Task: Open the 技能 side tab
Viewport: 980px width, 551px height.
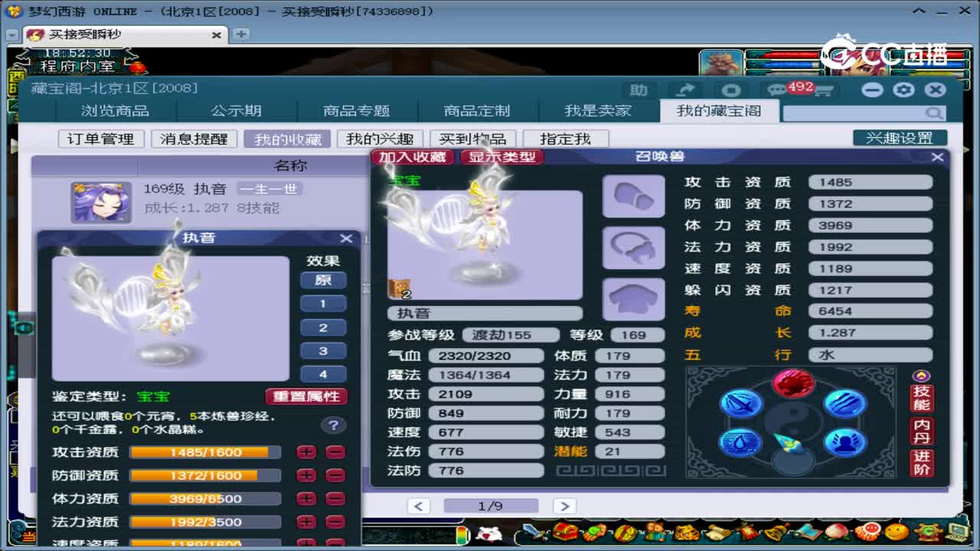Action: 922,398
